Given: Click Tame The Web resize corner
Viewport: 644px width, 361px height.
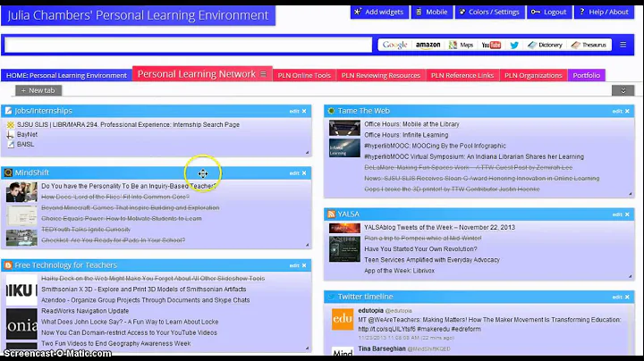Looking at the screenshot, I should tap(630, 194).
